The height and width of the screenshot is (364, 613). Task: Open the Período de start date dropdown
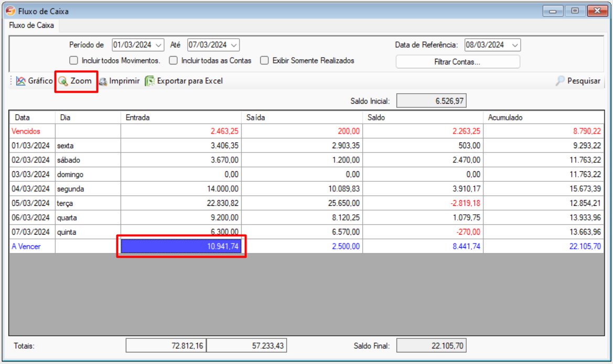(158, 46)
